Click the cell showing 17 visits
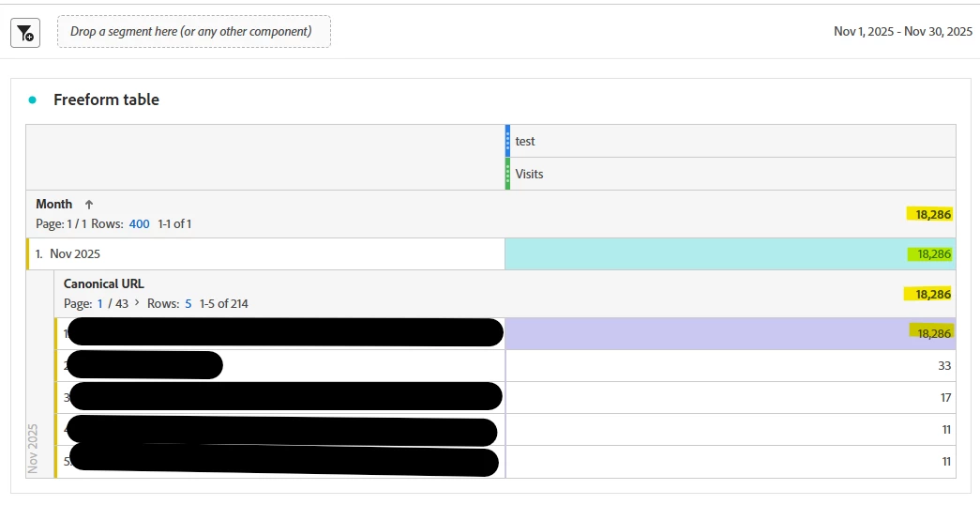Viewport: 980px width, 505px height. (730, 397)
